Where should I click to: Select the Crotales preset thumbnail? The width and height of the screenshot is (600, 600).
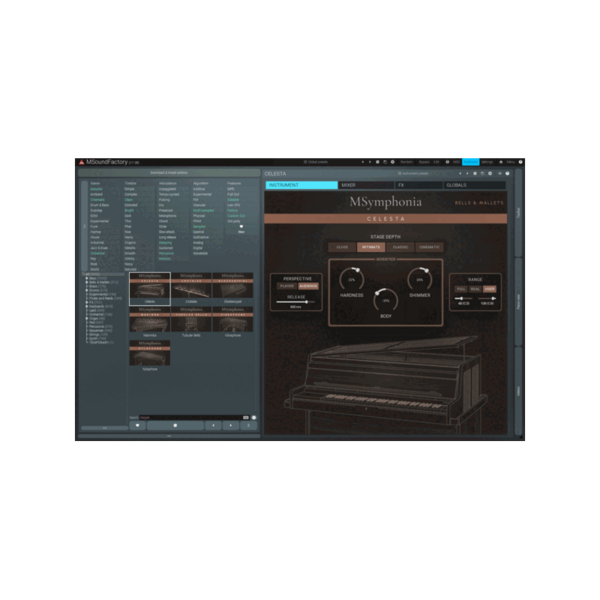pos(191,288)
